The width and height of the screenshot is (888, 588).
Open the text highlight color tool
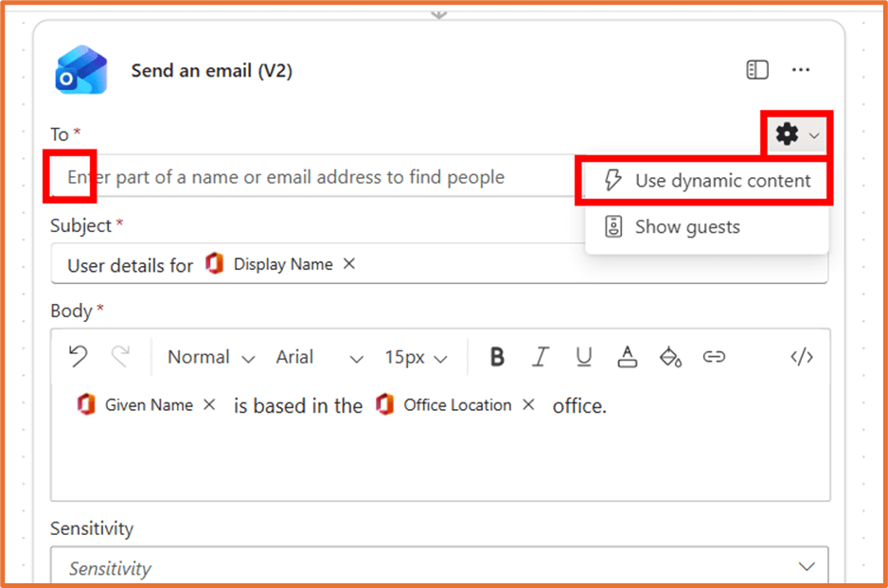669,357
